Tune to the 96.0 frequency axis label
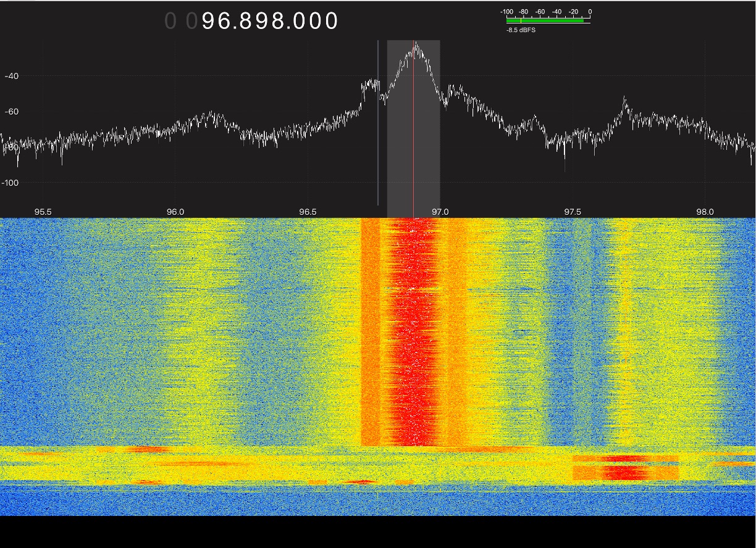Screen dimensions: 756x548 (175, 212)
